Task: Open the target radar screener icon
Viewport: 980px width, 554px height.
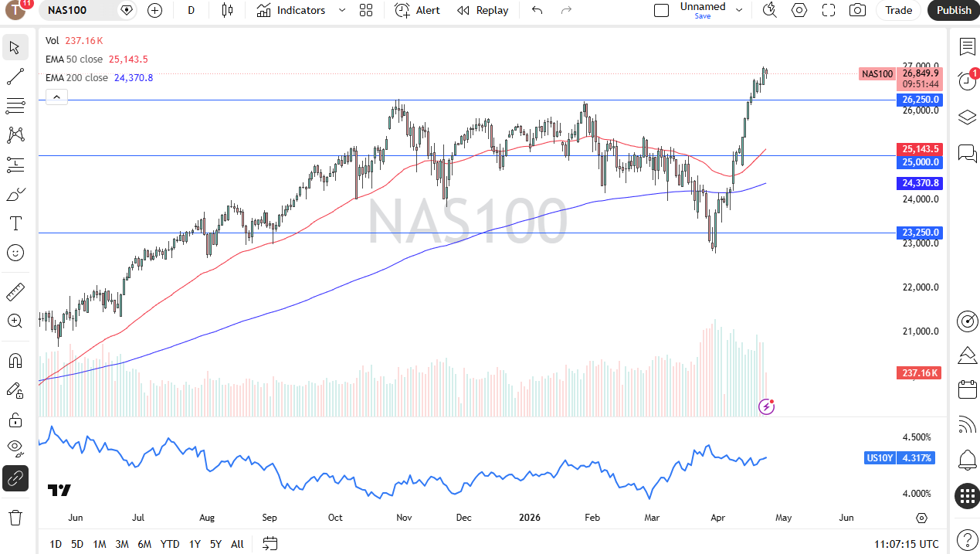Action: [967, 321]
